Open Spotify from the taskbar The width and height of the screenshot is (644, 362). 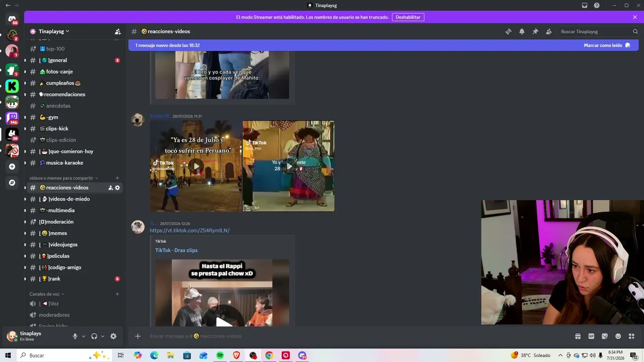point(220,355)
